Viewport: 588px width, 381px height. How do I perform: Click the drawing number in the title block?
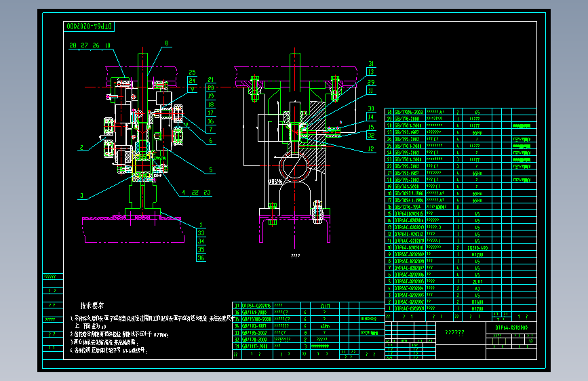click(x=511, y=327)
